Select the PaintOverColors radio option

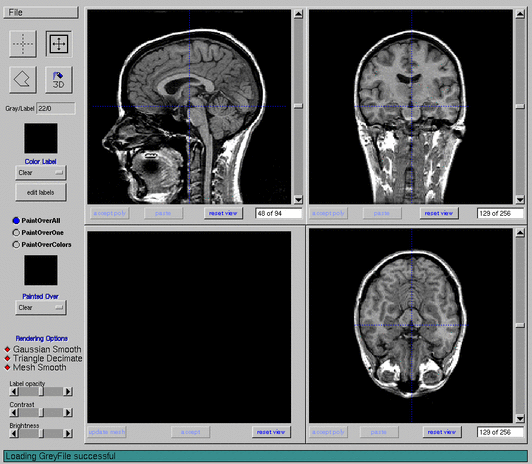click(16, 245)
